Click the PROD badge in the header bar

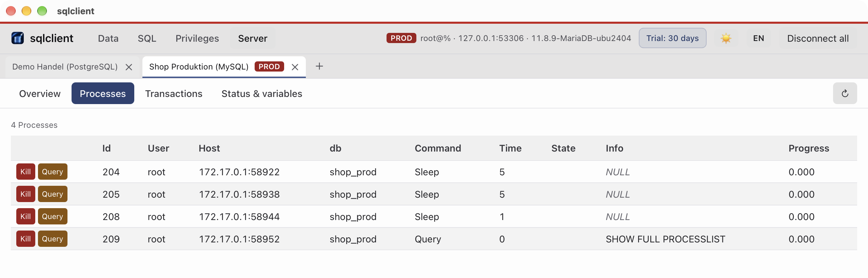[401, 38]
